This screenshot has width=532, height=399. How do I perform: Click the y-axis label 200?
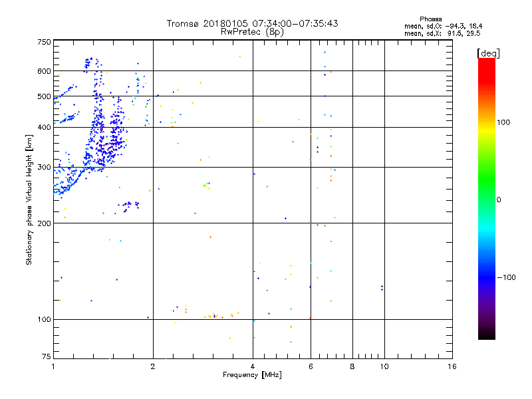pos(44,223)
